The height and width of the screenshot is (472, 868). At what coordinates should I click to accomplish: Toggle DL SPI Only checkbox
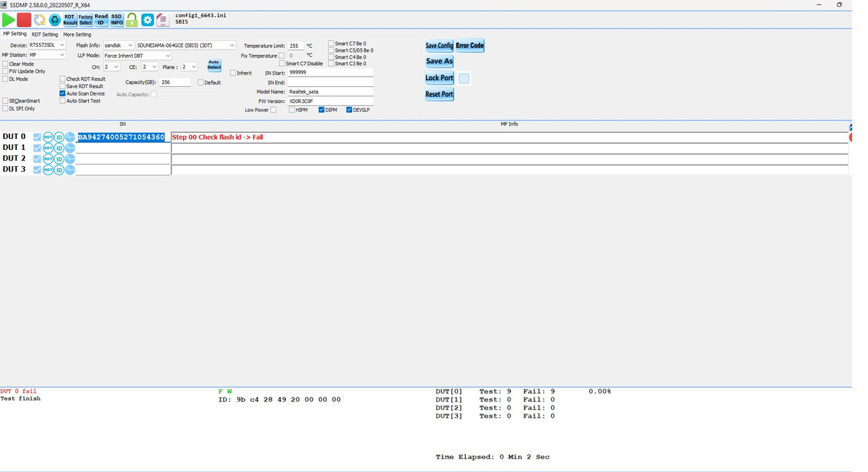coord(5,108)
